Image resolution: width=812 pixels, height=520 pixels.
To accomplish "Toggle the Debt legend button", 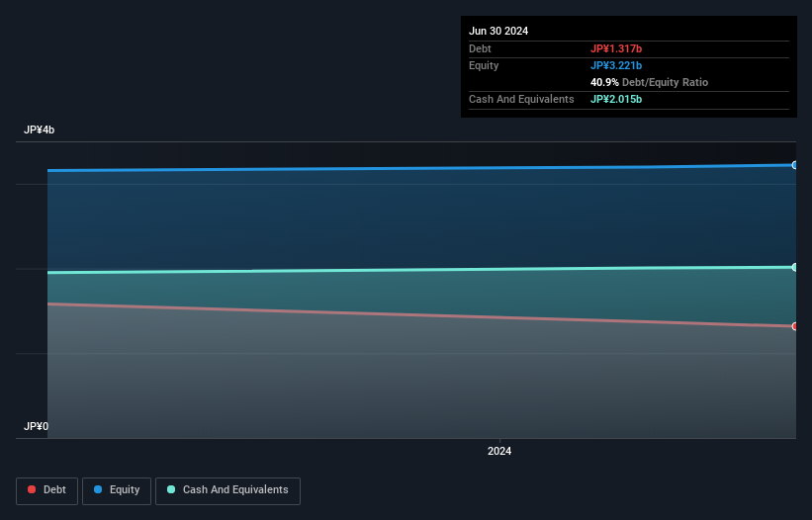I will click(x=47, y=490).
